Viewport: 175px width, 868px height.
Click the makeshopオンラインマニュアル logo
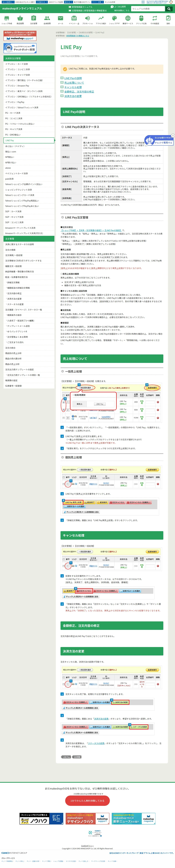pyautogui.click(x=22, y=9)
